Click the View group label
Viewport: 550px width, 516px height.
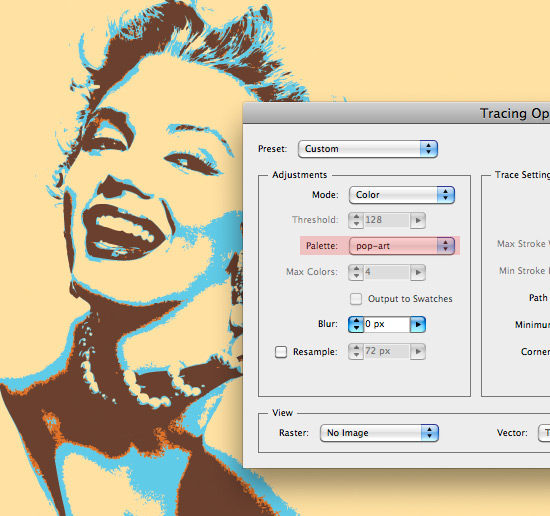coord(282,413)
